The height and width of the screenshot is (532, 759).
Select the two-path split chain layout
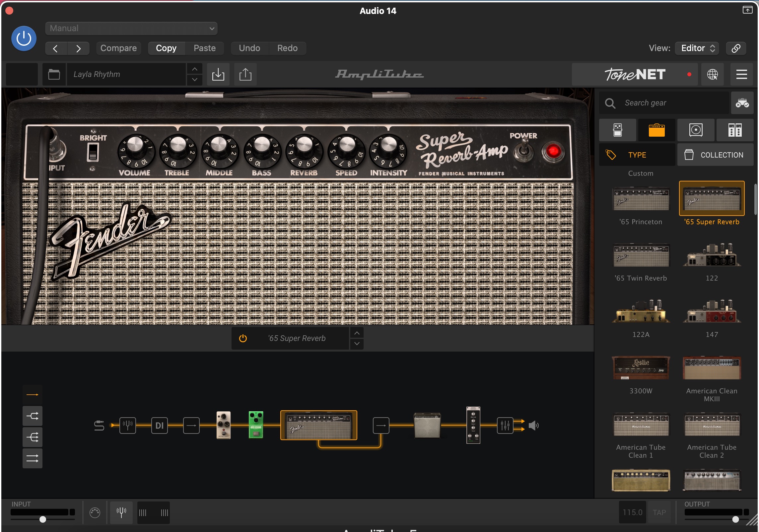(x=33, y=416)
